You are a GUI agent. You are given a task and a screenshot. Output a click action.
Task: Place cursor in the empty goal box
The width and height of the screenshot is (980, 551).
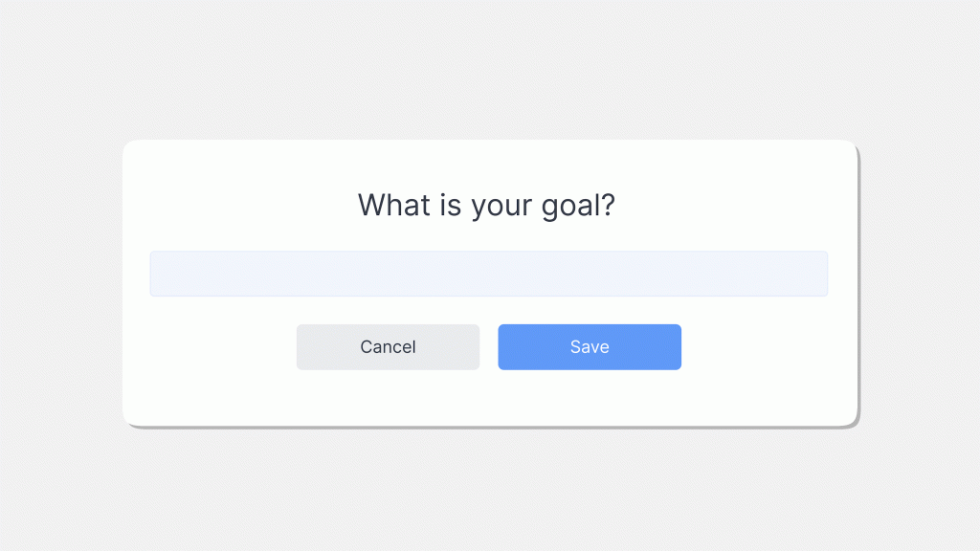click(489, 274)
